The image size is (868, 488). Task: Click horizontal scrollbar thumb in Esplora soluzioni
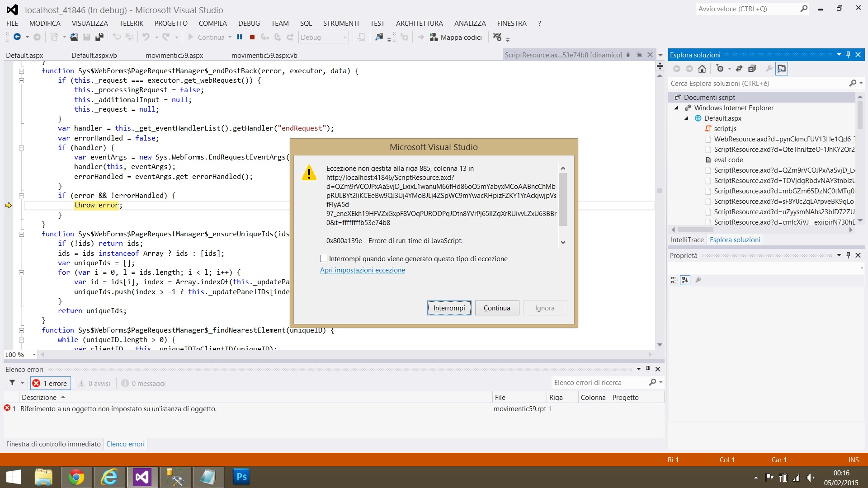(x=695, y=230)
